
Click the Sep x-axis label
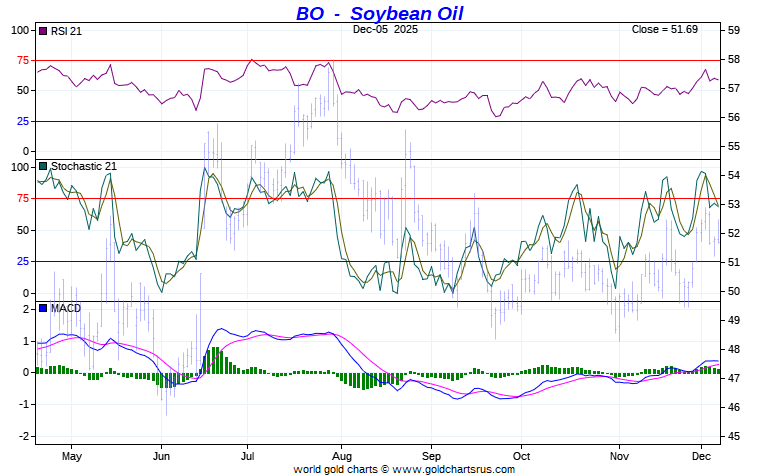(x=431, y=457)
